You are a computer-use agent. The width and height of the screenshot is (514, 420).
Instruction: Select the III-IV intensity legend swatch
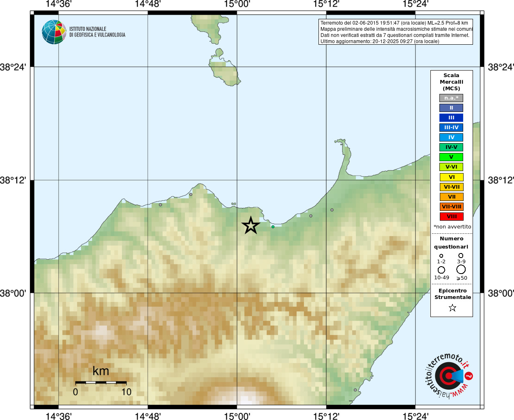coord(451,128)
